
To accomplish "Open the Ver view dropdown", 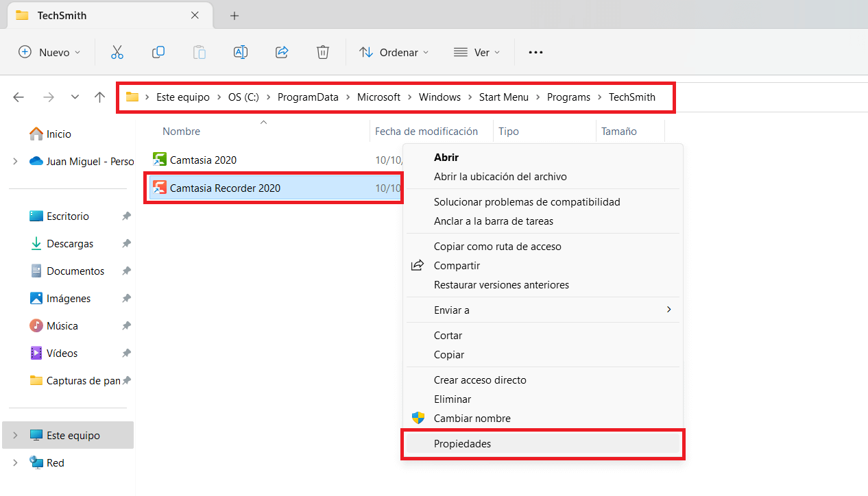I will click(477, 52).
